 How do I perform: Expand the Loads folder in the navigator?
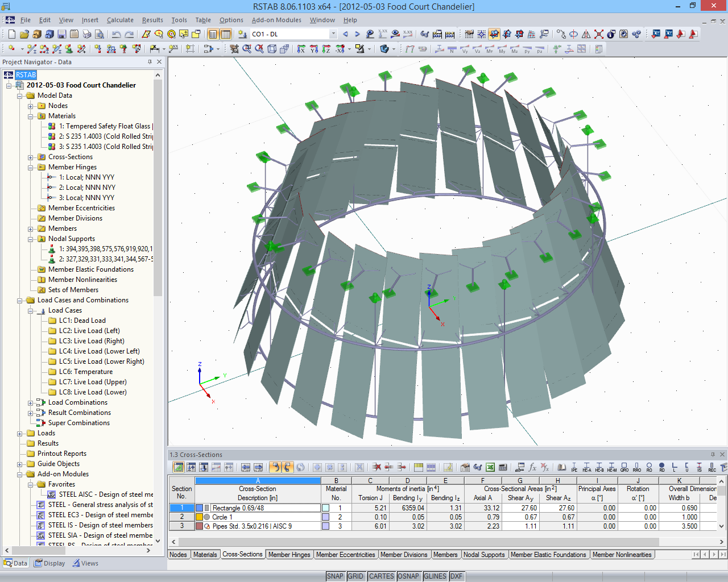19,433
